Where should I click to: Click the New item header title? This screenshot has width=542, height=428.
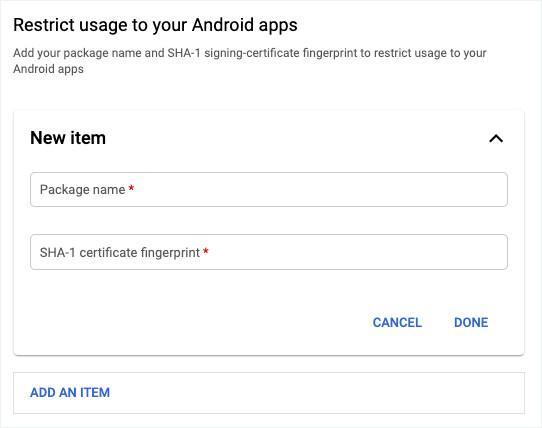[68, 138]
